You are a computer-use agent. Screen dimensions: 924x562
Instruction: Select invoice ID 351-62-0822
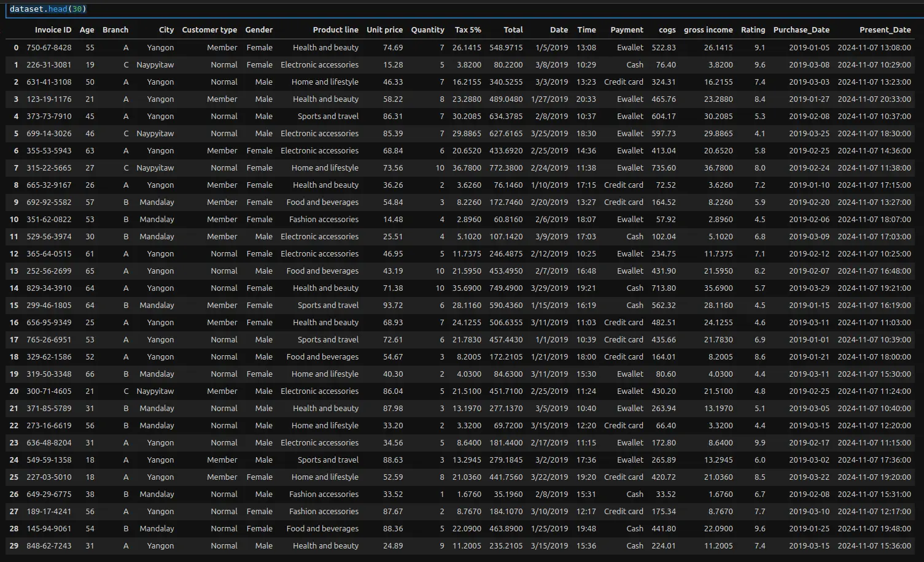49,219
